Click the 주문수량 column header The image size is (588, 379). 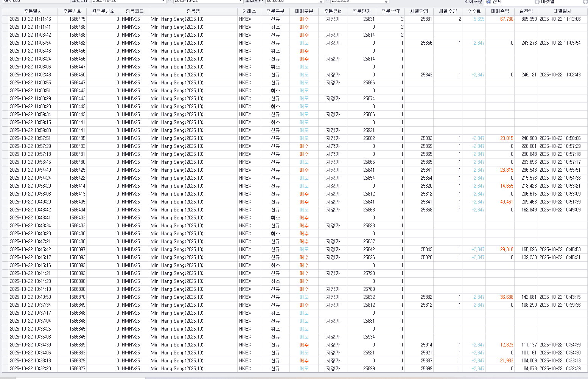(390, 11)
